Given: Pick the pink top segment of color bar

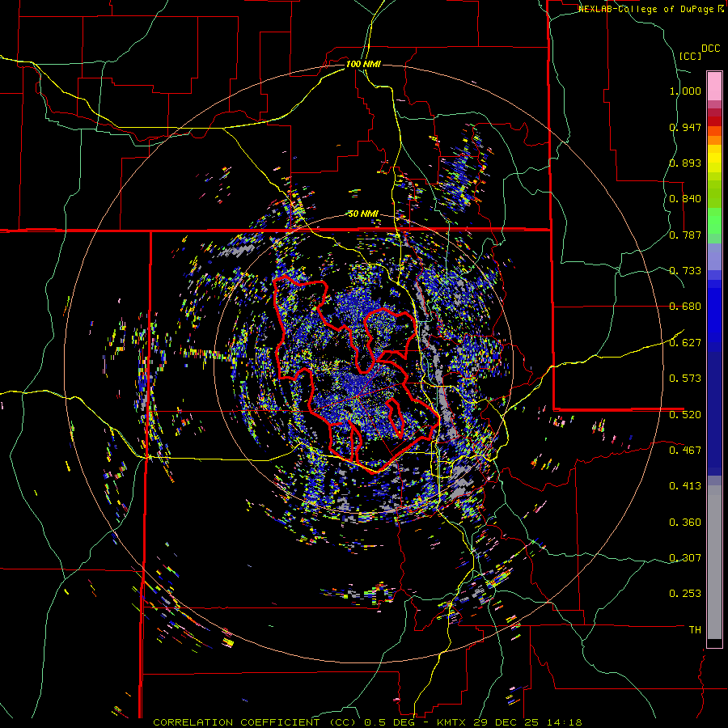Looking at the screenshot, I should (714, 86).
